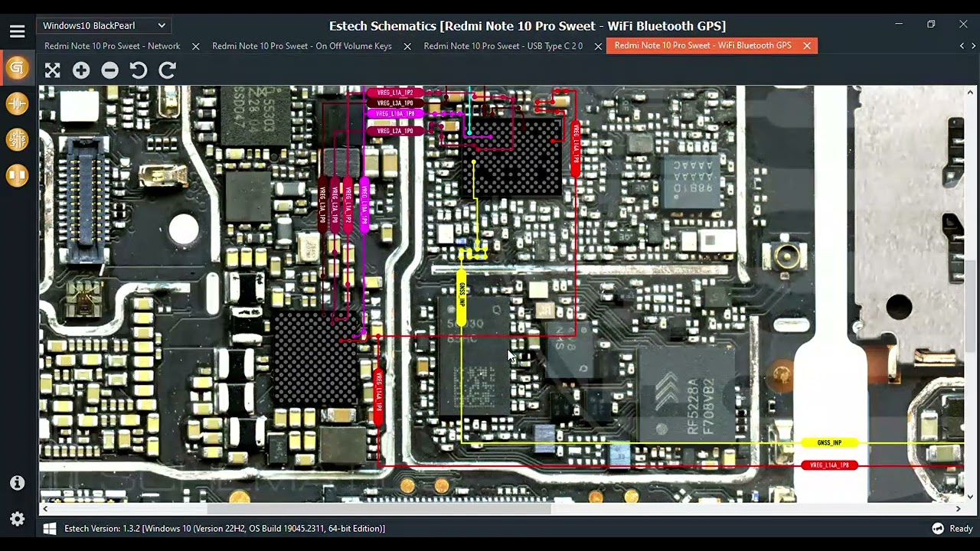Click the Ready status icon
Screen dimensions: 980x551
pyautogui.click(x=938, y=529)
